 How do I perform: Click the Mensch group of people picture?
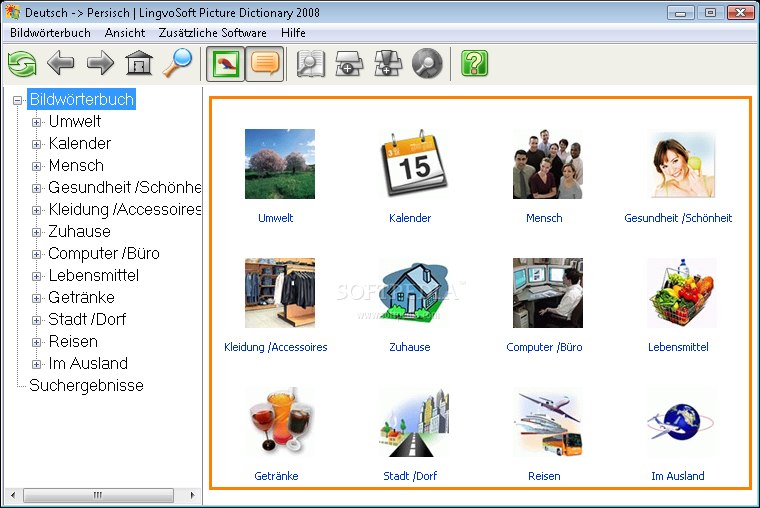click(548, 164)
